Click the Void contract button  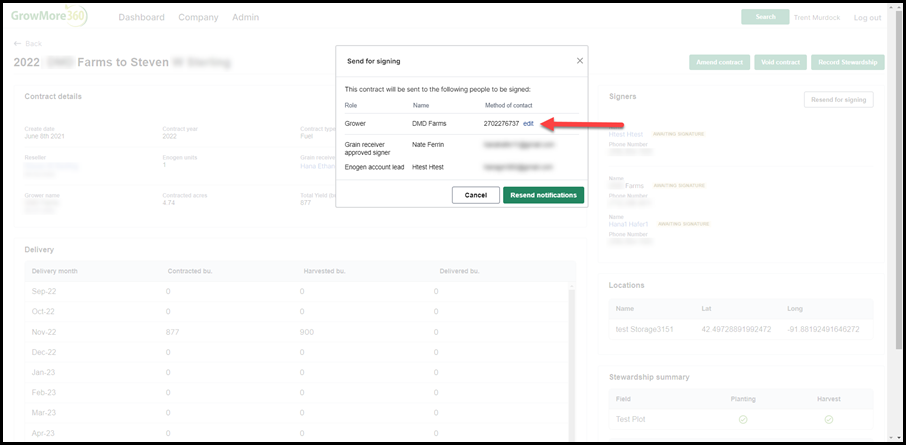tap(781, 62)
